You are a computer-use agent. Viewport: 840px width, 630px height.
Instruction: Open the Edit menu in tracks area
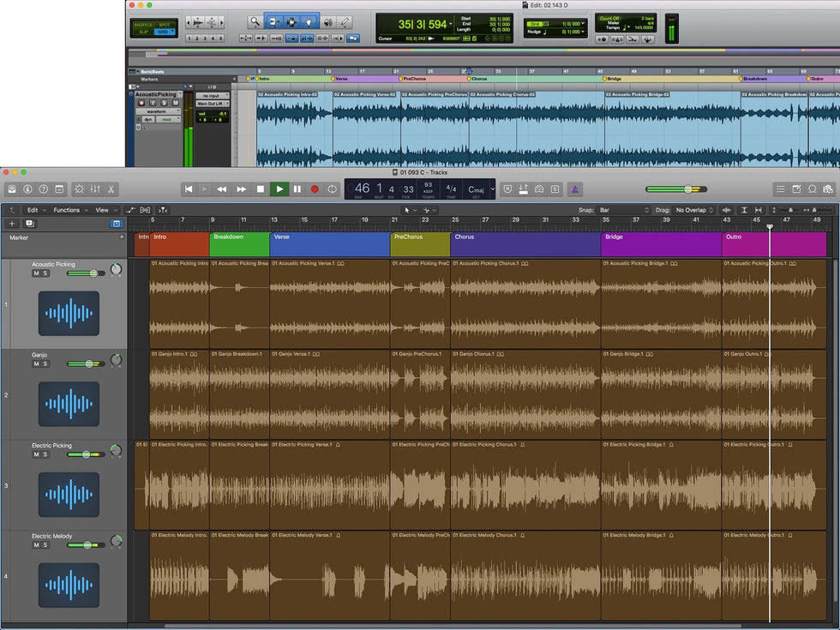click(x=34, y=210)
